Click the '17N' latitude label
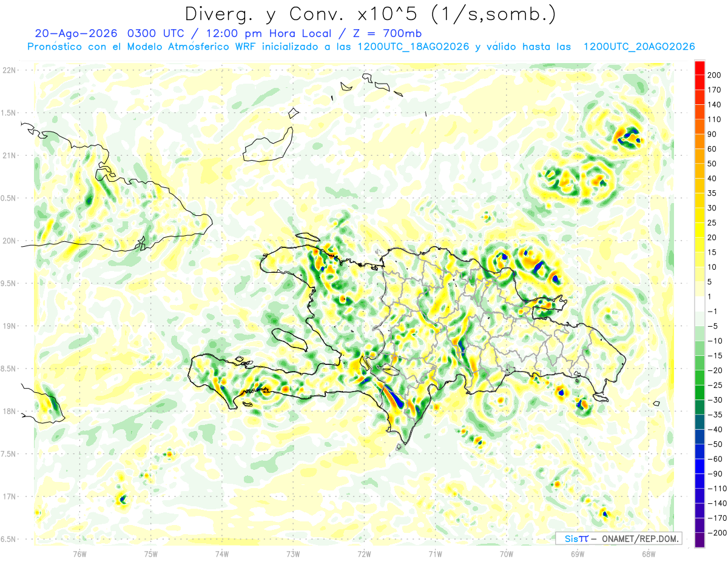The width and height of the screenshot is (728, 562). (x=9, y=497)
